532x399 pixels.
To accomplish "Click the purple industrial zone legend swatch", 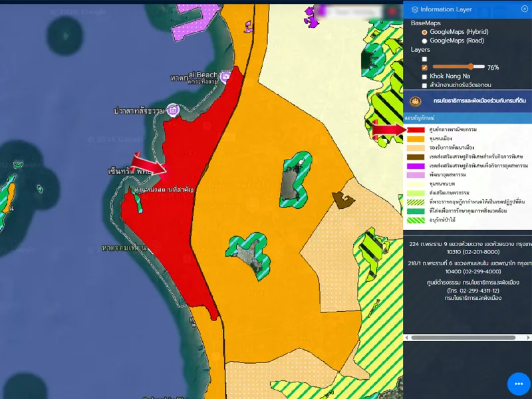I will point(416,166).
